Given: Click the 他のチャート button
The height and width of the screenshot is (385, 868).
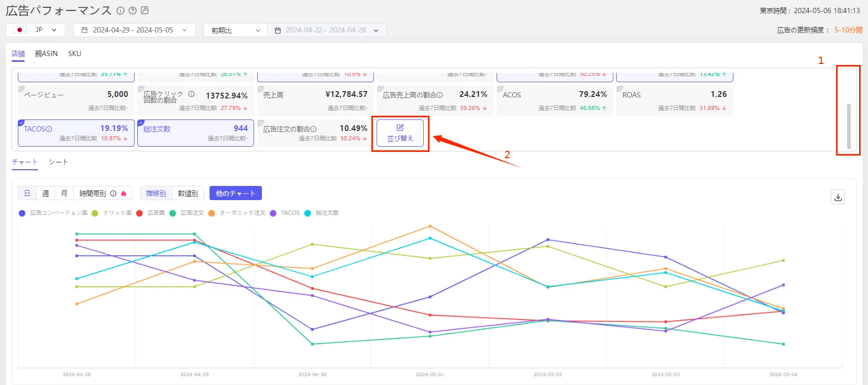Looking at the screenshot, I should click(236, 193).
